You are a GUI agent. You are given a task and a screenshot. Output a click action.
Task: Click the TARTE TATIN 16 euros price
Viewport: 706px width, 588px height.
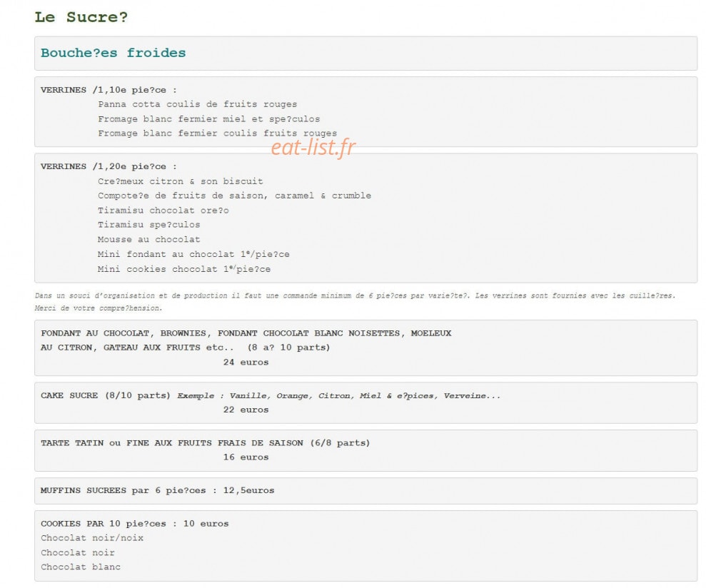pos(246,457)
